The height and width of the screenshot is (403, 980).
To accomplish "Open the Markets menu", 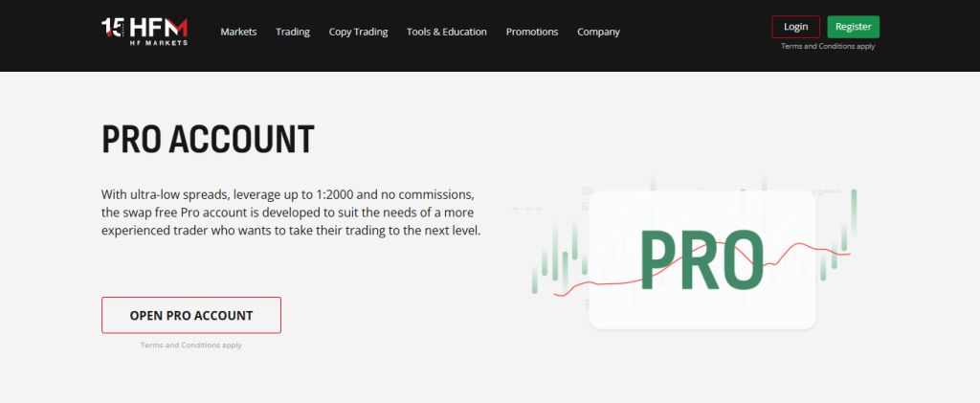I will tap(238, 32).
